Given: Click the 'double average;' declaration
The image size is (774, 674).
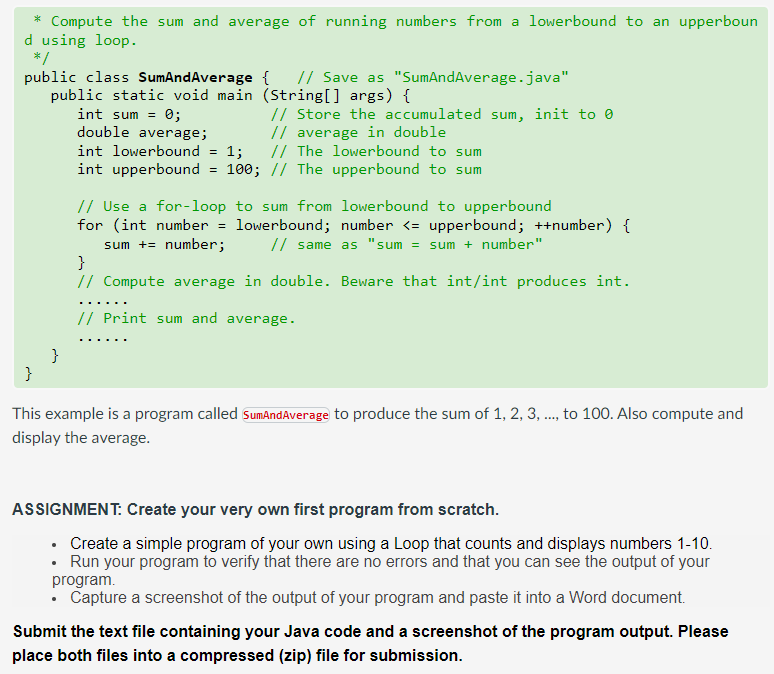Looking at the screenshot, I should [142, 133].
